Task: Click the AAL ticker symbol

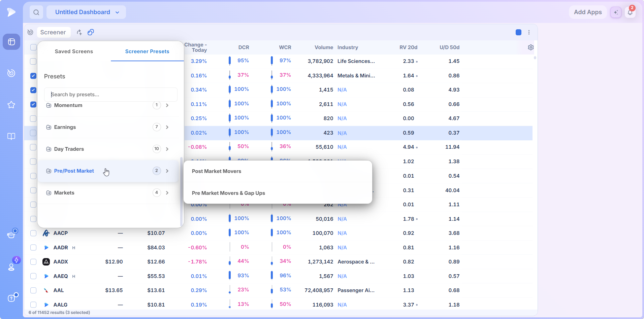Action: click(59, 290)
